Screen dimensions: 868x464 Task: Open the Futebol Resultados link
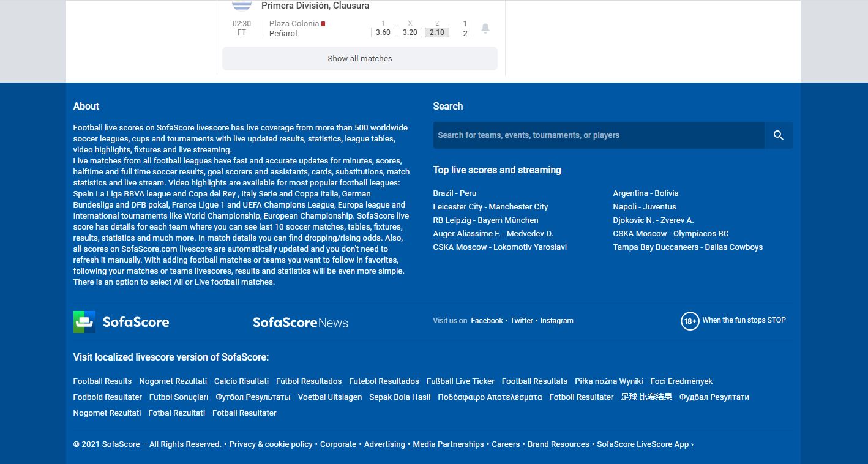[384, 381]
